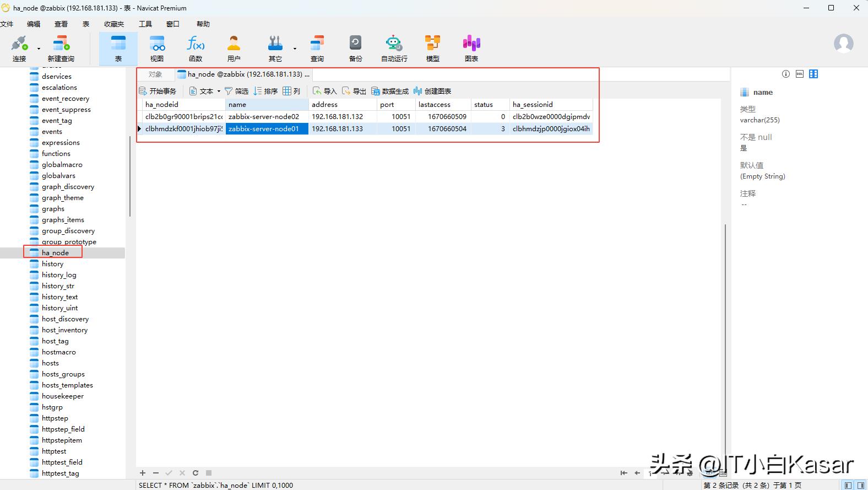Select the 表 (Table) toolbar icon

118,49
